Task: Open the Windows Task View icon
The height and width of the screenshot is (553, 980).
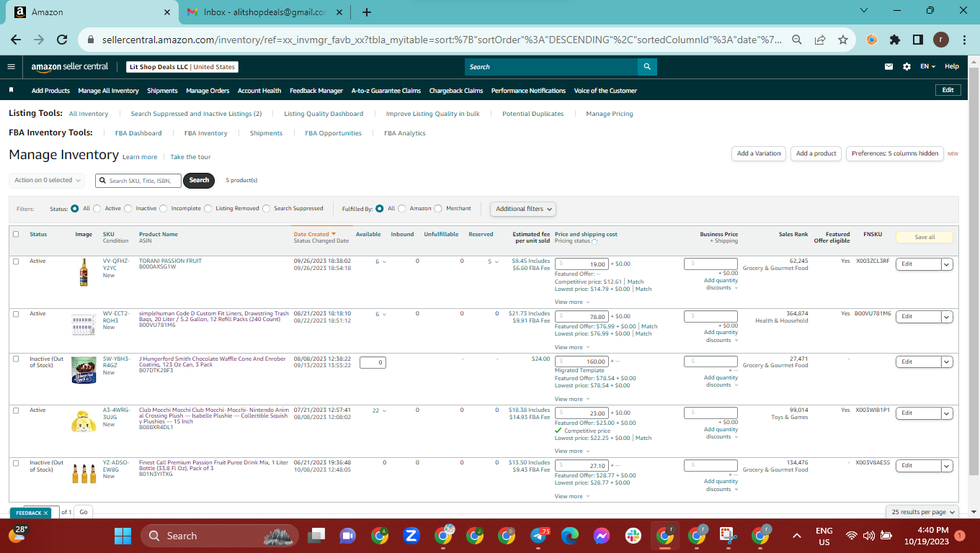Action: [x=316, y=536]
